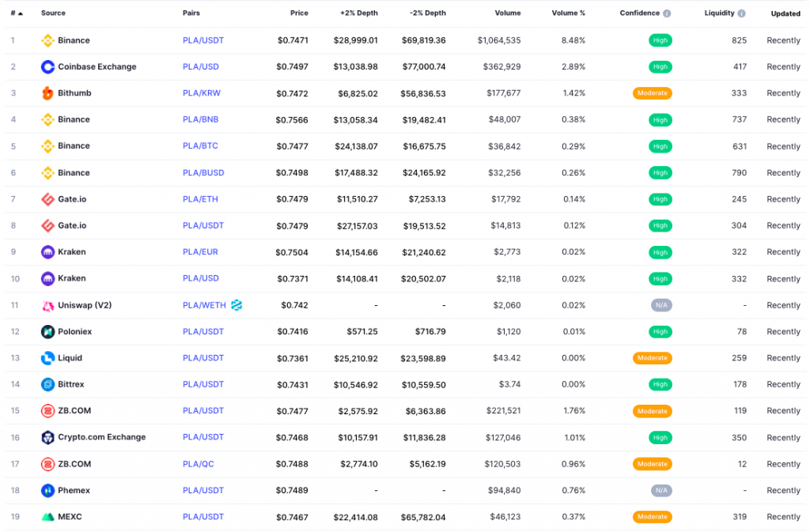The height and width of the screenshot is (532, 810).
Task: Click the depth value $22,414.08
Action: 355,517
